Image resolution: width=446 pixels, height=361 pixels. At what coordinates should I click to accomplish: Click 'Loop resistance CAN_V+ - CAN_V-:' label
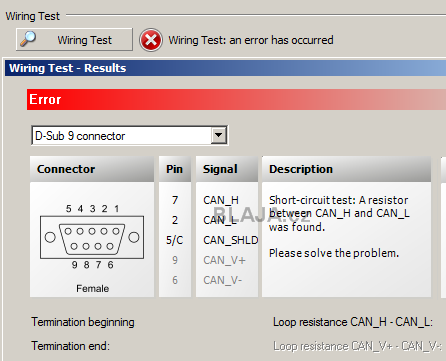point(357,346)
